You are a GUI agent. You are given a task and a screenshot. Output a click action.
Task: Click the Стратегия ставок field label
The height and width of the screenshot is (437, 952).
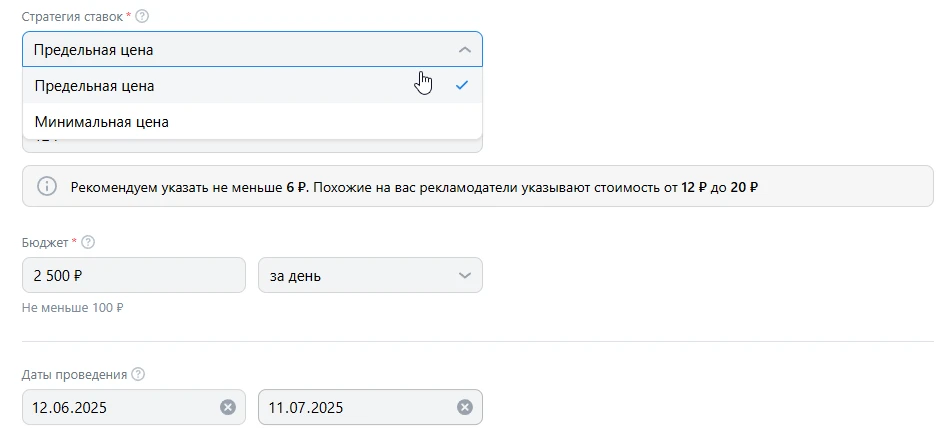tap(74, 17)
